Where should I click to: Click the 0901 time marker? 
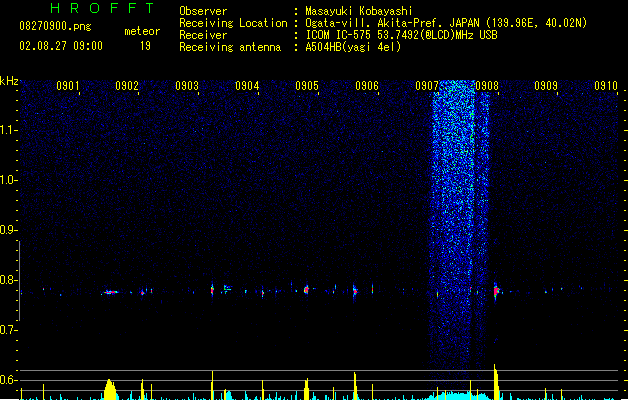tap(67, 86)
